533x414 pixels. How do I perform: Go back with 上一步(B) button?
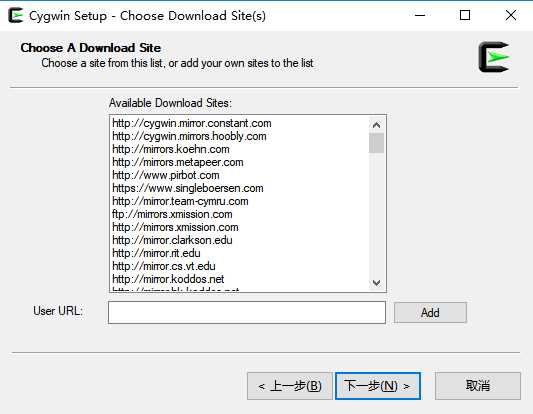[290, 386]
